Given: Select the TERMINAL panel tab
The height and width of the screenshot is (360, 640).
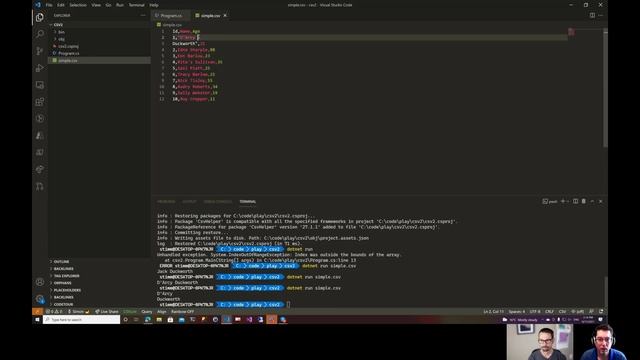Looking at the screenshot, I should point(248,202).
